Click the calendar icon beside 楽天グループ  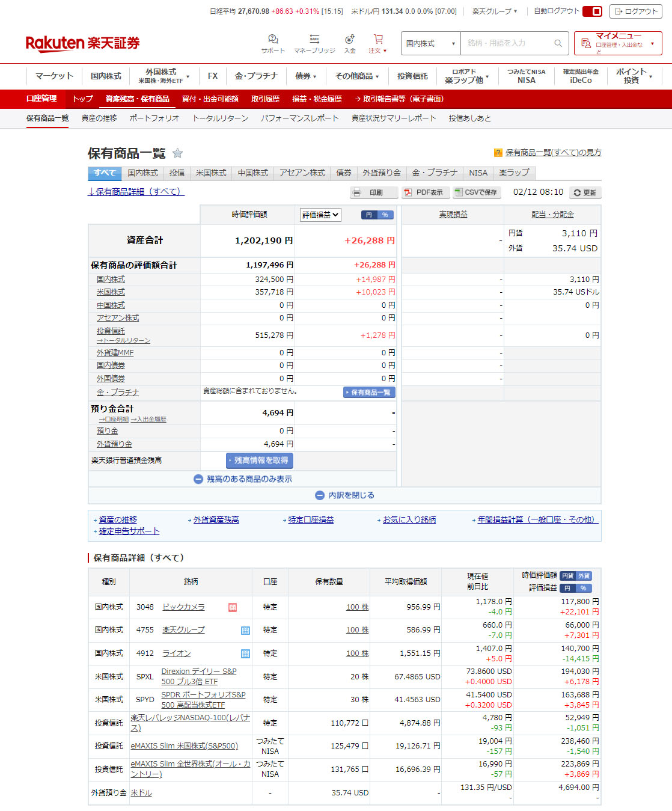[x=245, y=631]
